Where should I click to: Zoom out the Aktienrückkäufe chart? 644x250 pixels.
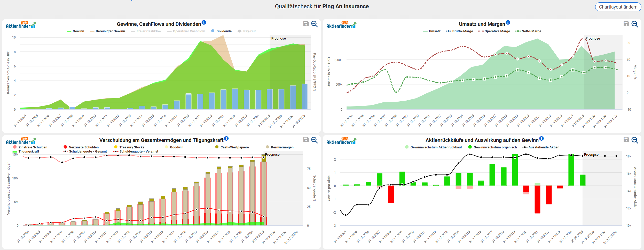click(635, 140)
